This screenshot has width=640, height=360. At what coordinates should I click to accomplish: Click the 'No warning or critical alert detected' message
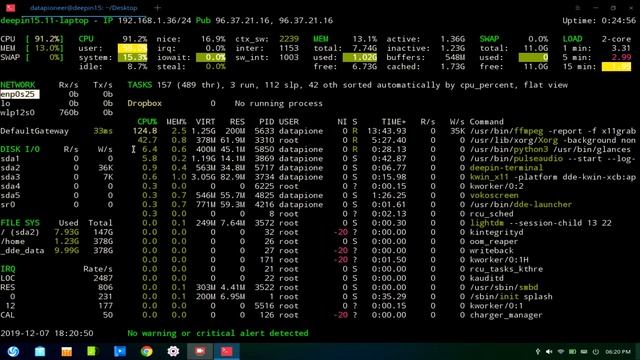coord(218,333)
